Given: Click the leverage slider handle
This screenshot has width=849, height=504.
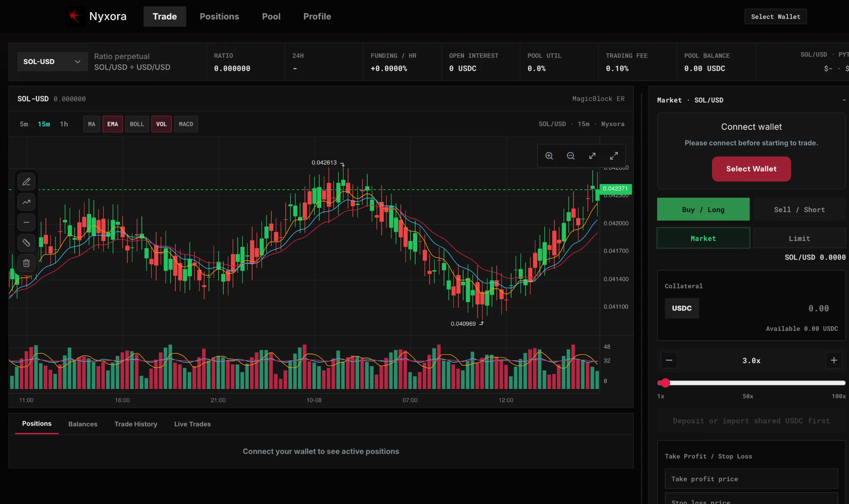Looking at the screenshot, I should [x=665, y=383].
